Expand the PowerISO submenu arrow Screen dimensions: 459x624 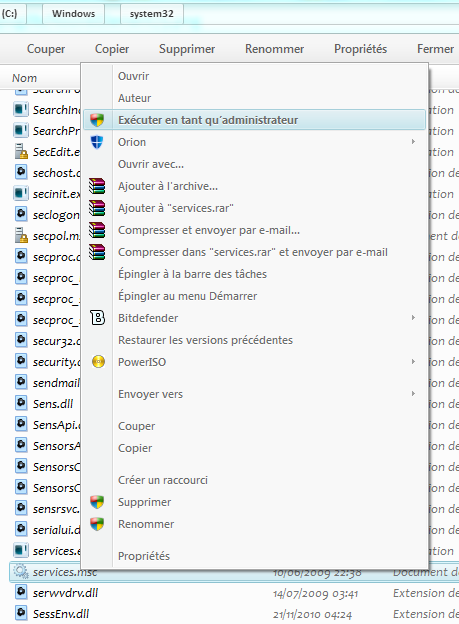pos(413,362)
